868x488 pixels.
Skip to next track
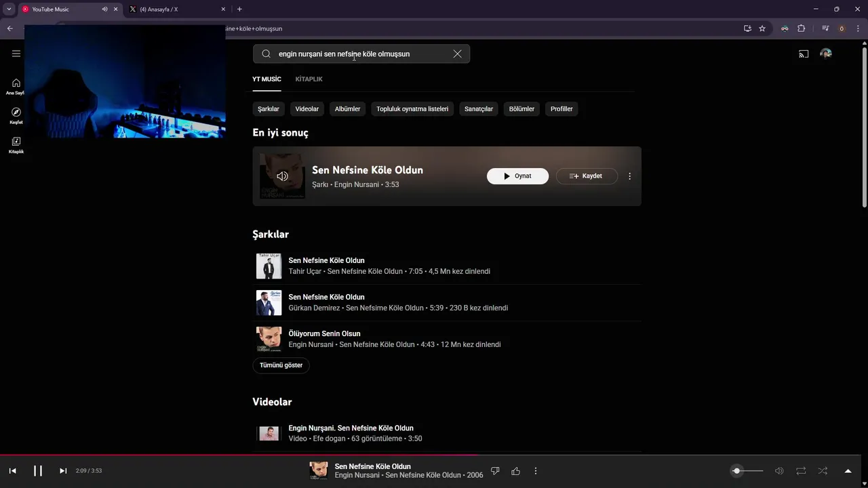click(x=63, y=471)
